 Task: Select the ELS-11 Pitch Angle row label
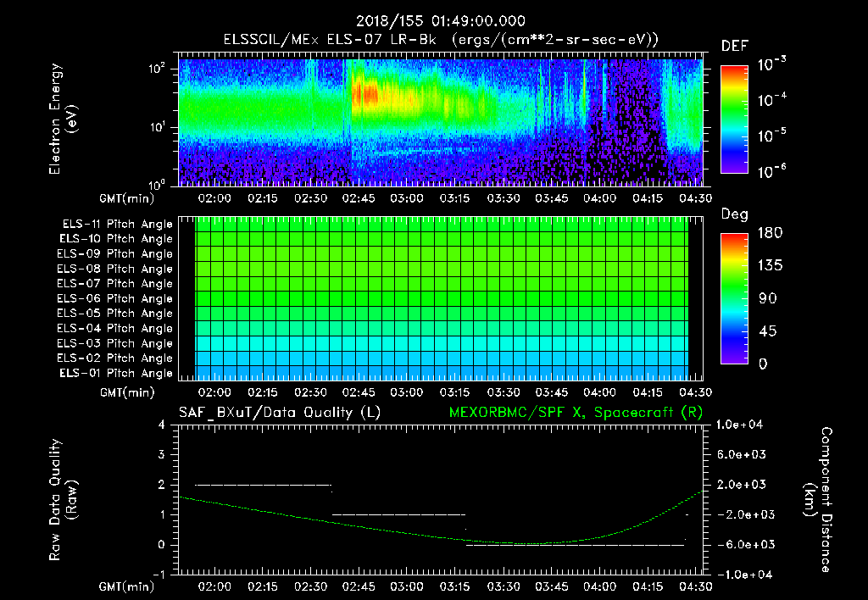[117, 225]
